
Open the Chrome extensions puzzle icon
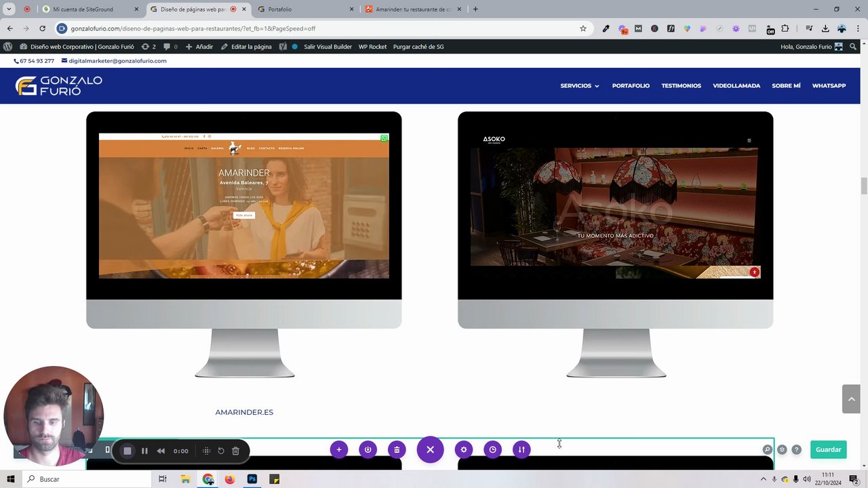(x=785, y=28)
